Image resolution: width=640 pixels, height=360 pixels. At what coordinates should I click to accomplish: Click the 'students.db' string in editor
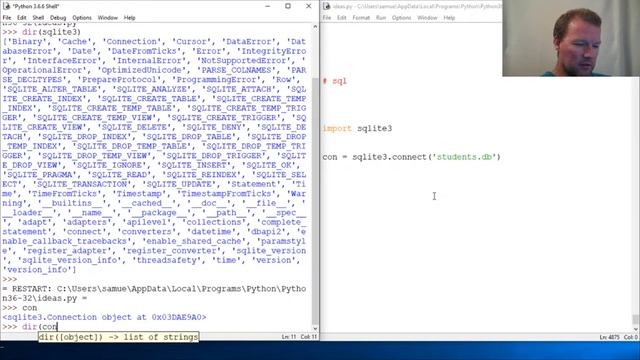pyautogui.click(x=464, y=157)
